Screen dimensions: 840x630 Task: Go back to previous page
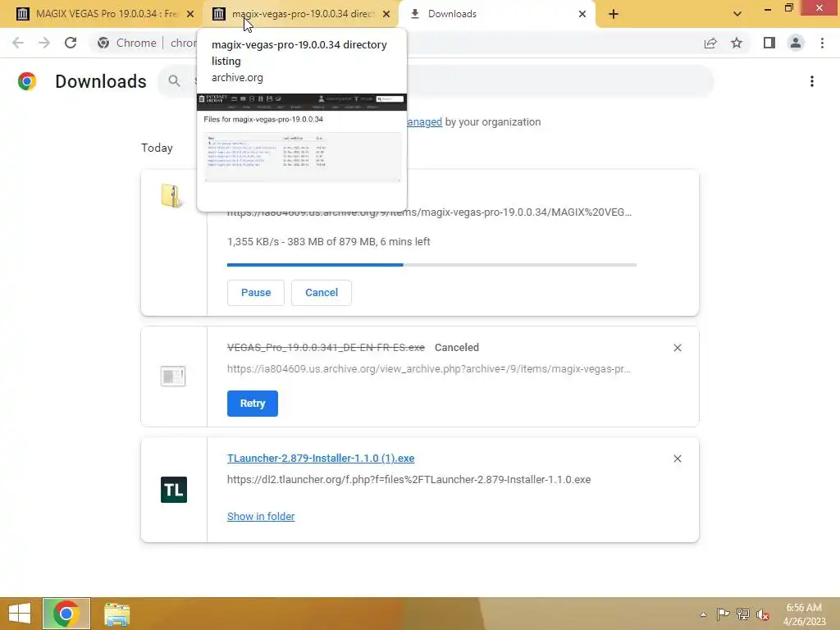[18, 43]
